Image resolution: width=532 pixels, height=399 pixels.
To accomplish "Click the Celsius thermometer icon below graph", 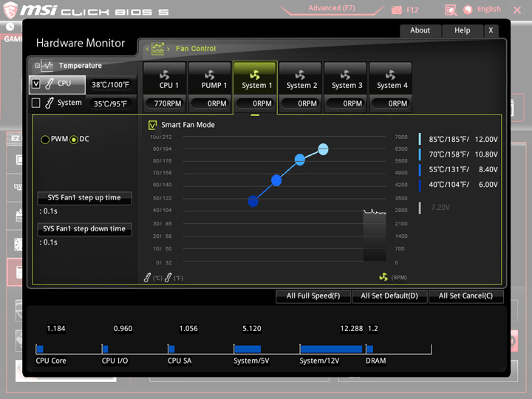I will pyautogui.click(x=147, y=278).
